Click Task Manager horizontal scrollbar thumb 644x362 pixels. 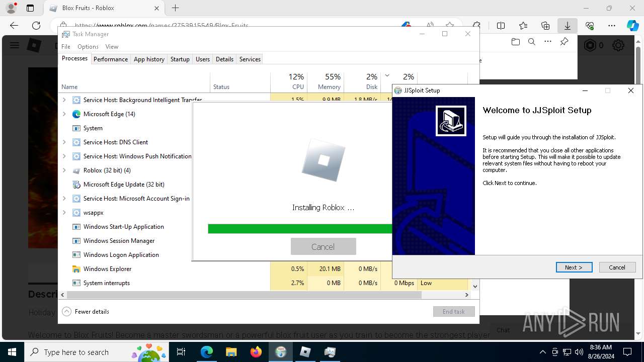(x=244, y=295)
